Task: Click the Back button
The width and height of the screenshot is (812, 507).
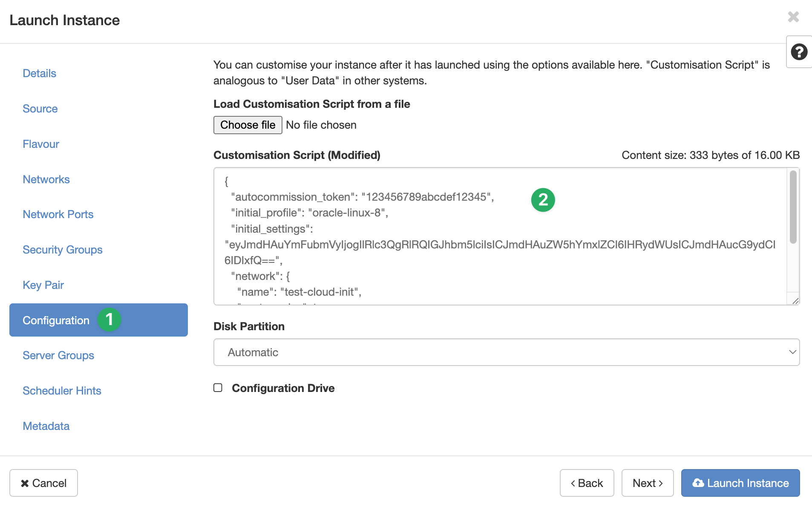Action: pos(587,483)
